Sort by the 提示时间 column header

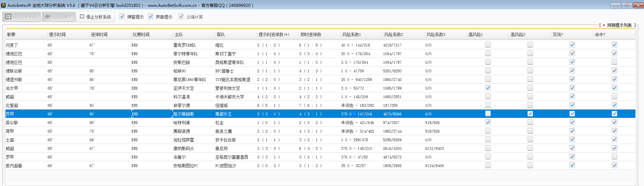pyautogui.click(x=57, y=34)
